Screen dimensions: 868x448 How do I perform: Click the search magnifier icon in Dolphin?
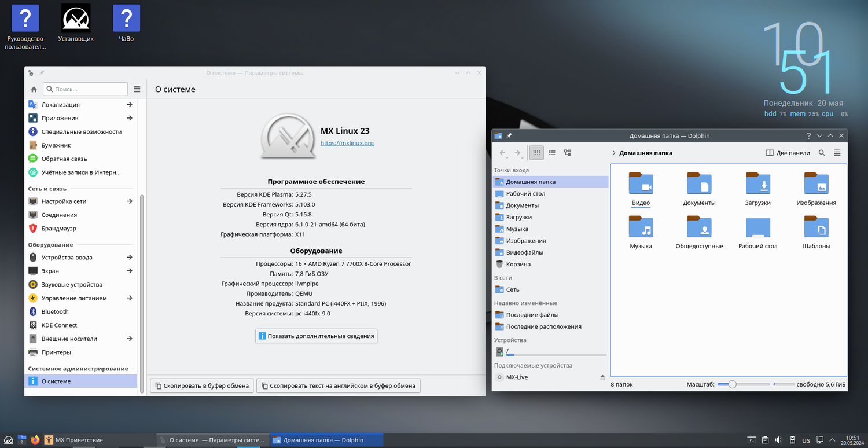[822, 153]
